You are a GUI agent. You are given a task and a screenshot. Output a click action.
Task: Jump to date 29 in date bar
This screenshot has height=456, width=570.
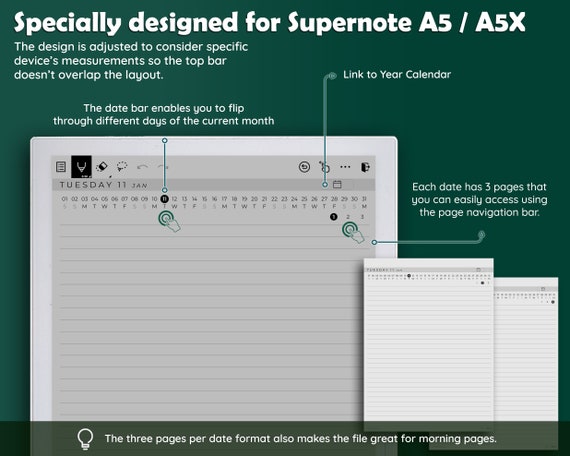tap(345, 199)
